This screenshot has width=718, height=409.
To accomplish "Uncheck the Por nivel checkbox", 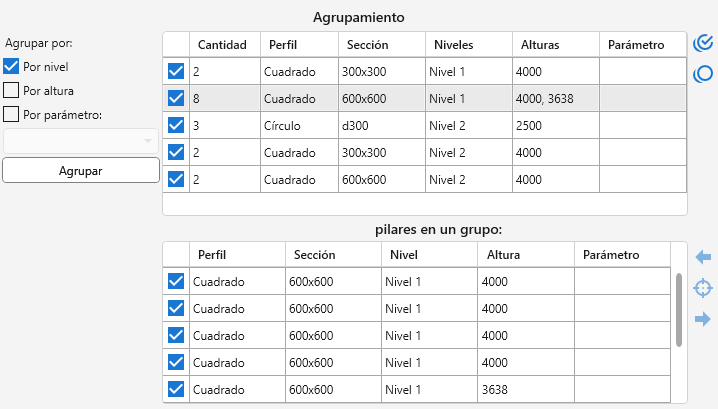I will 12,66.
